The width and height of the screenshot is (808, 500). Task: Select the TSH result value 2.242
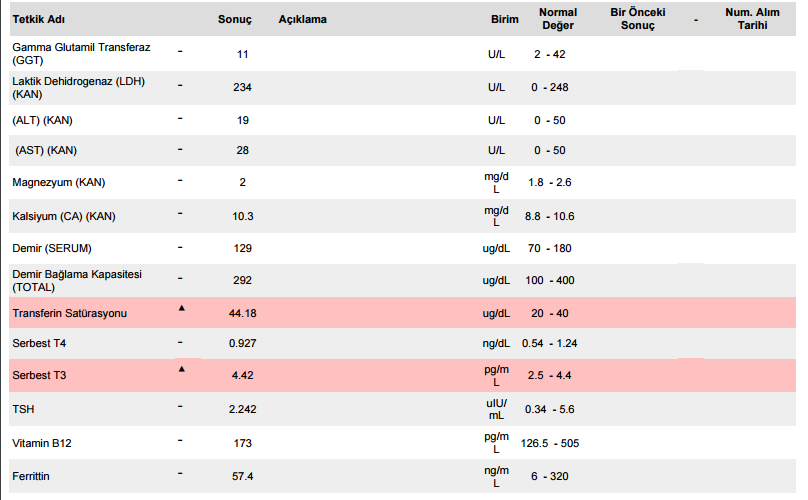coord(242,409)
